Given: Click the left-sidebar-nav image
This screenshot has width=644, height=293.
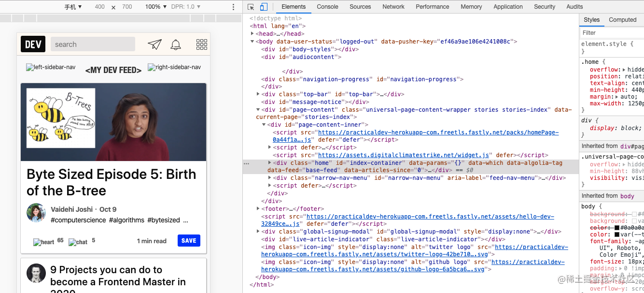Looking at the screenshot, I should click(x=51, y=67).
